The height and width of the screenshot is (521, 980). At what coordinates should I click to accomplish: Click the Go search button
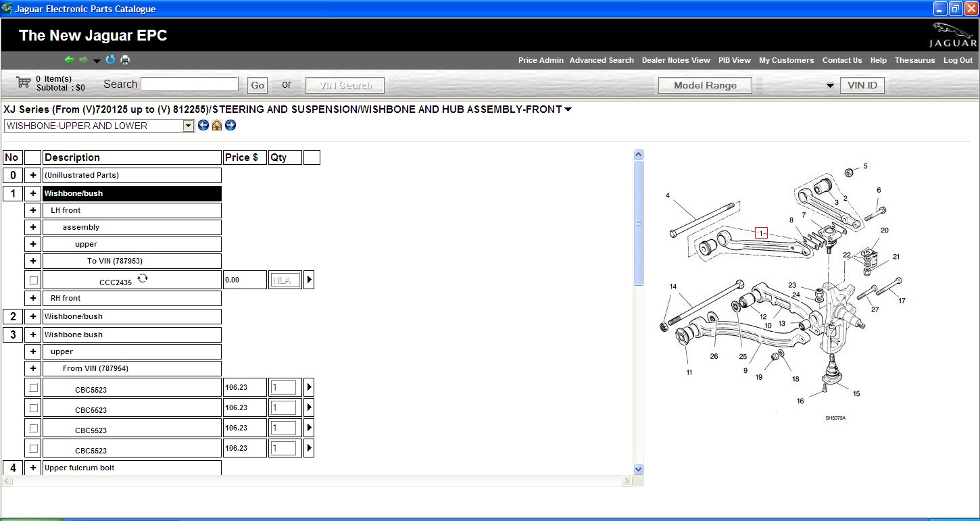(x=258, y=85)
